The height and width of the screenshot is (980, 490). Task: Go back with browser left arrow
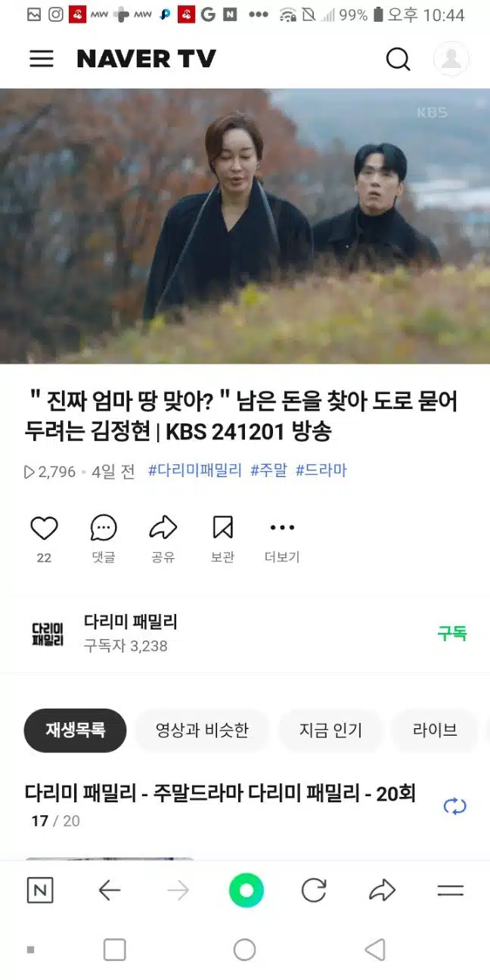click(110, 891)
